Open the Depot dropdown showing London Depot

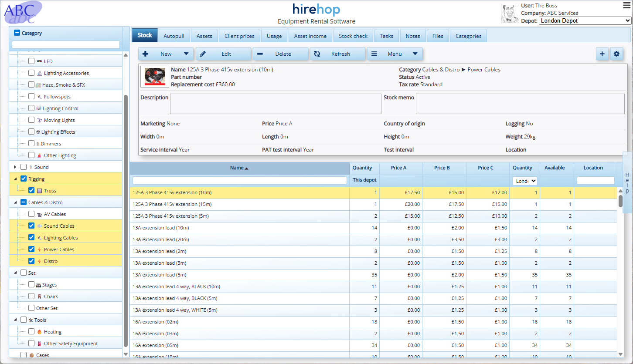point(585,21)
